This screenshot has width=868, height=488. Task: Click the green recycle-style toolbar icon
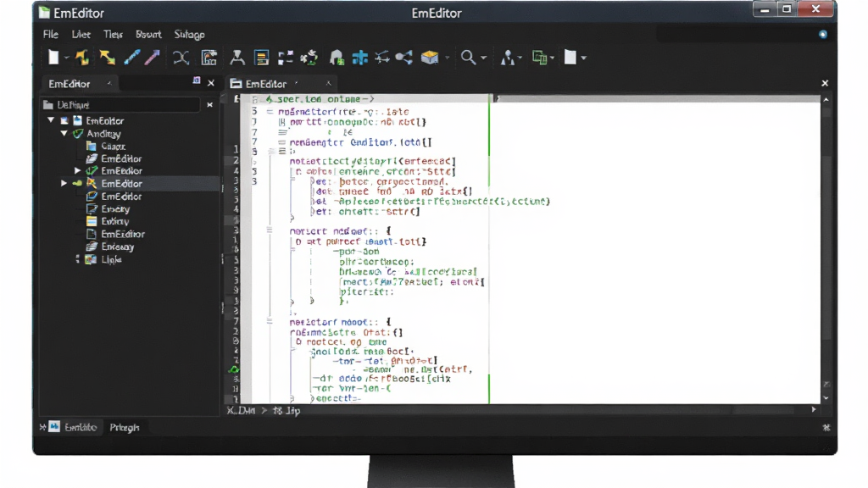click(x=309, y=58)
